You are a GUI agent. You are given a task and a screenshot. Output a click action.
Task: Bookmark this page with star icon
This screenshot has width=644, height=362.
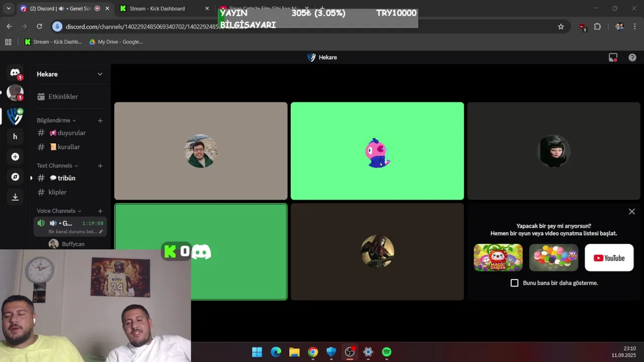[x=561, y=27]
